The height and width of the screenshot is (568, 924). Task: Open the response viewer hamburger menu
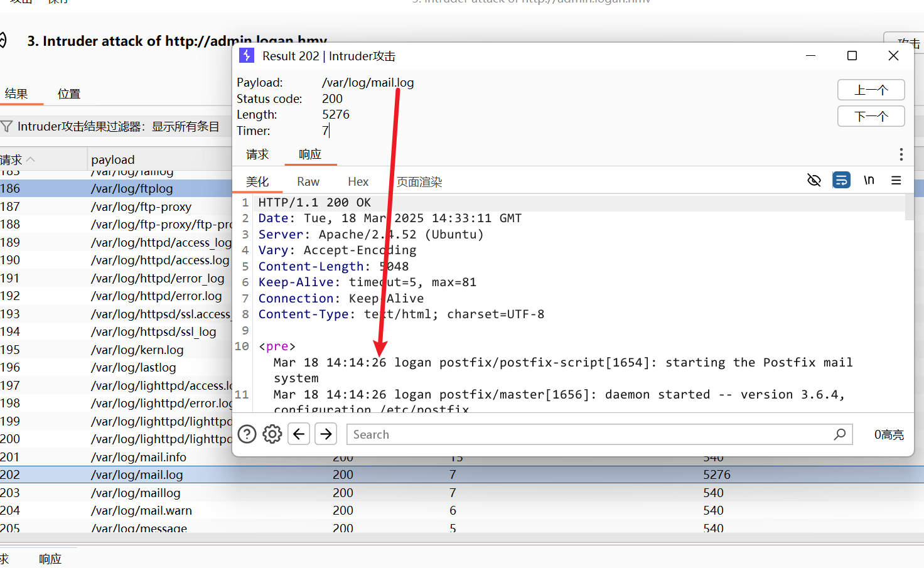pos(896,181)
